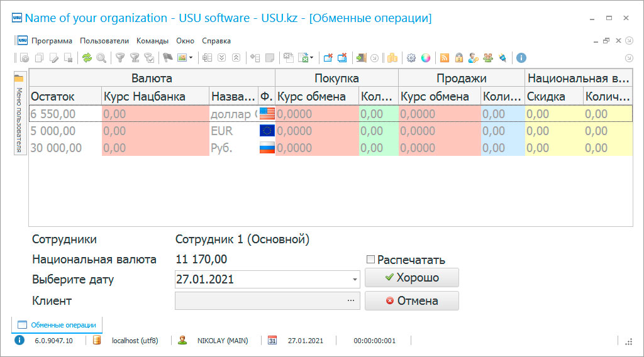Enable the Распечатать checkbox
644x357 pixels.
point(370,260)
